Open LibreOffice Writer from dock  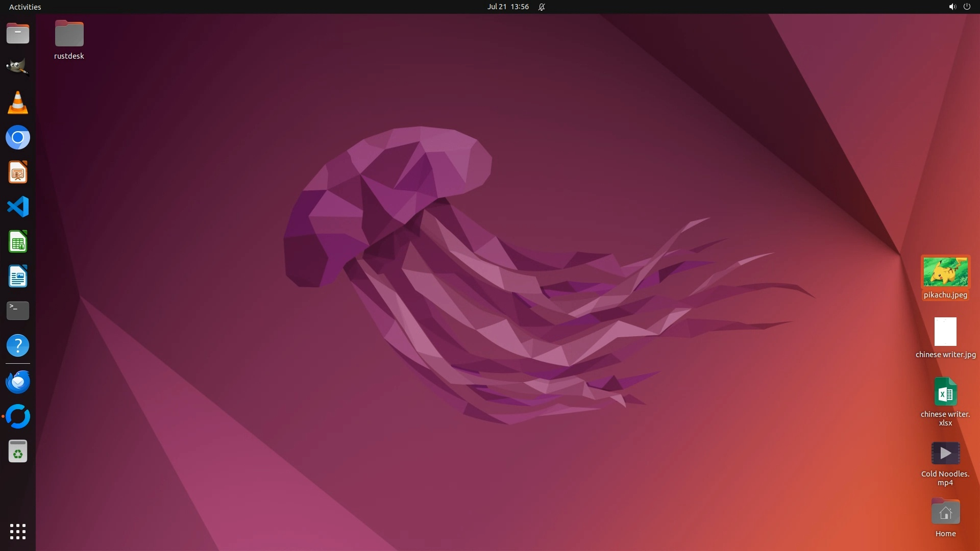pyautogui.click(x=17, y=277)
